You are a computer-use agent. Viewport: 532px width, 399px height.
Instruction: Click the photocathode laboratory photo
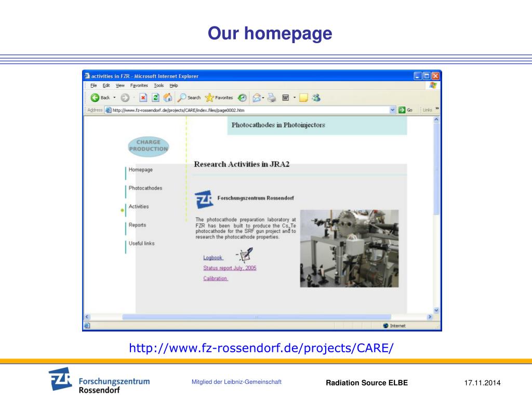pyautogui.click(x=349, y=249)
